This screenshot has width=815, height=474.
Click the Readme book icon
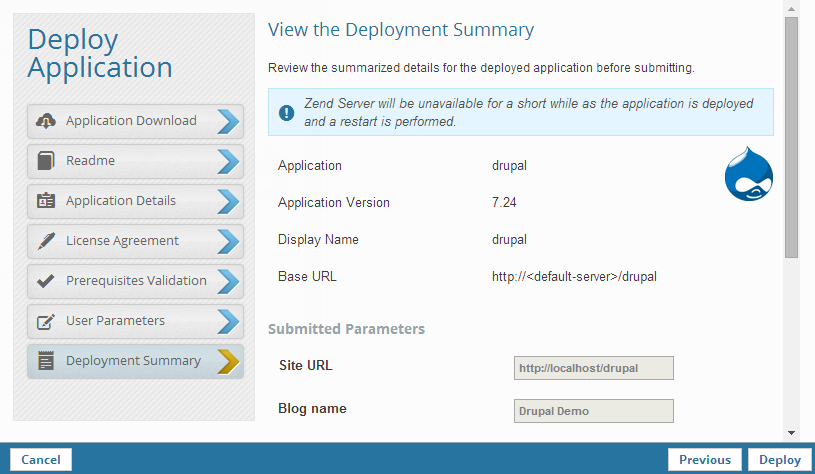point(45,161)
